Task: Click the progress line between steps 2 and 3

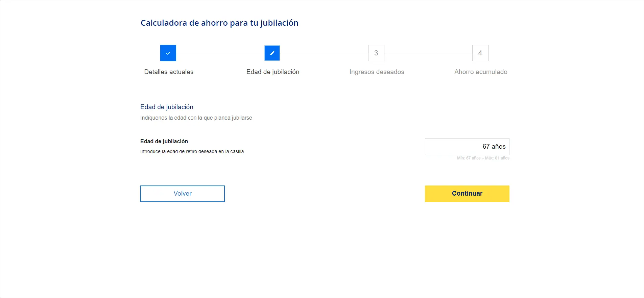Action: (324, 54)
